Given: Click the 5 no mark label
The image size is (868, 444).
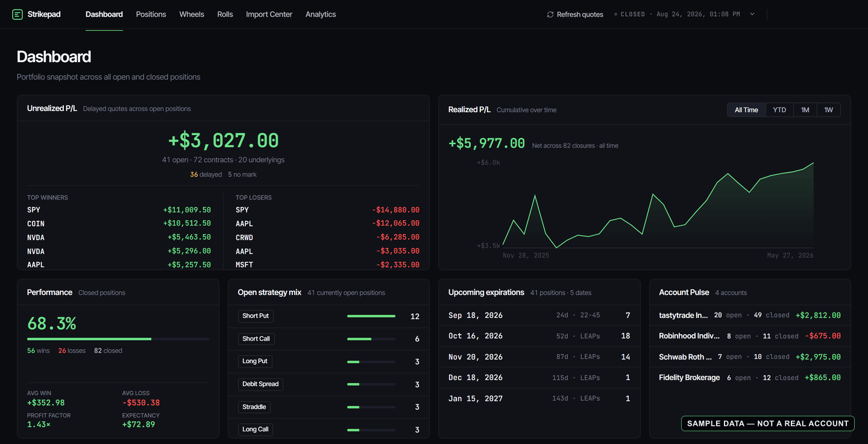Looking at the screenshot, I should click(x=242, y=174).
